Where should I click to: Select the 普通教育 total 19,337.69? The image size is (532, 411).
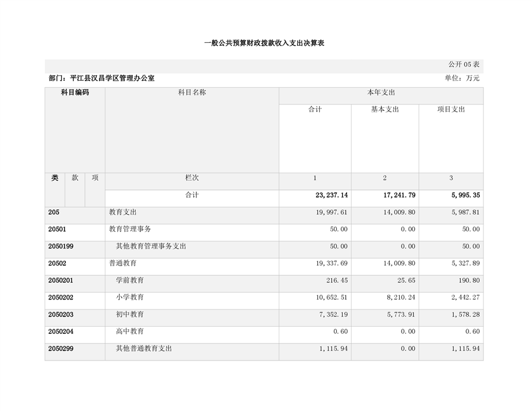click(x=332, y=263)
